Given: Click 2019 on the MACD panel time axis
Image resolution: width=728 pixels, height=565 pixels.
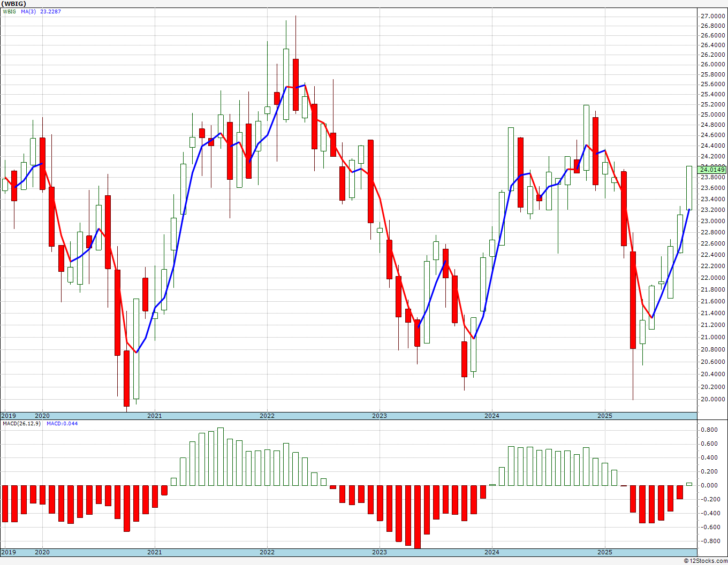Looking at the screenshot, I should [x=9, y=552].
